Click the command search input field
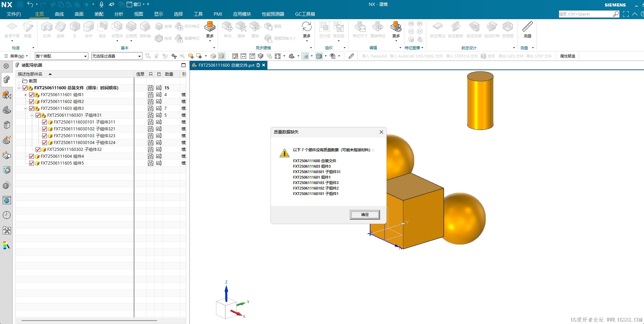The image size is (644, 324). [x=585, y=14]
